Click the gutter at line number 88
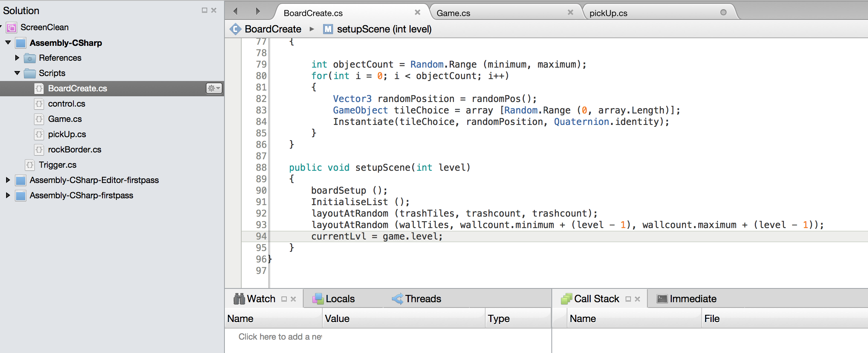This screenshot has height=353, width=868. pyautogui.click(x=261, y=168)
